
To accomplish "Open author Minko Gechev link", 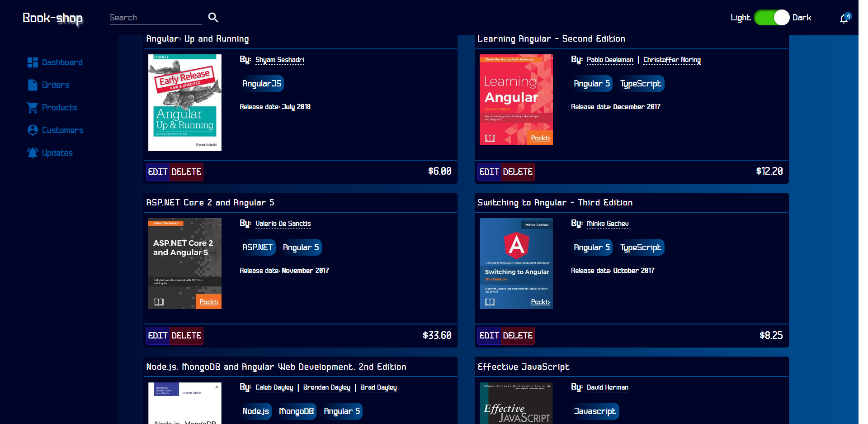I will click(x=608, y=224).
